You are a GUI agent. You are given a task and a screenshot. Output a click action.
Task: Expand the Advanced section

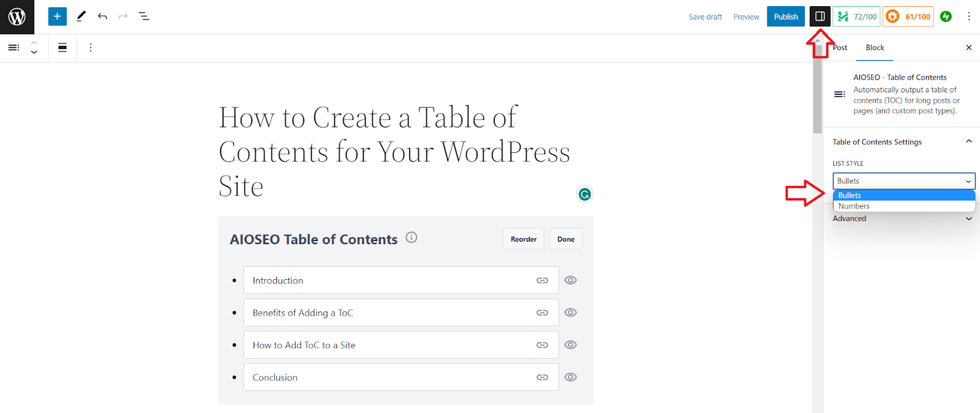pyautogui.click(x=903, y=218)
